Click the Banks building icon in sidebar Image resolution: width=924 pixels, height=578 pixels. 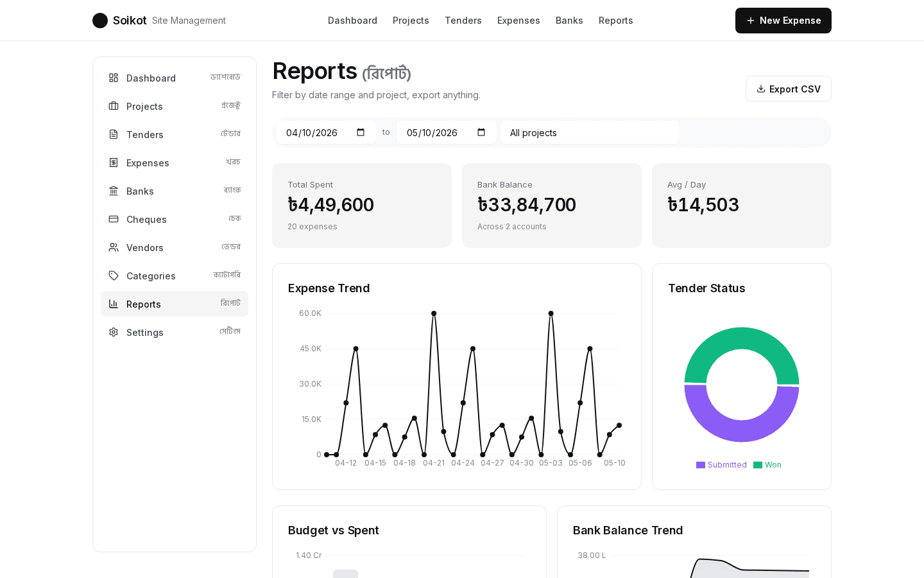[114, 191]
